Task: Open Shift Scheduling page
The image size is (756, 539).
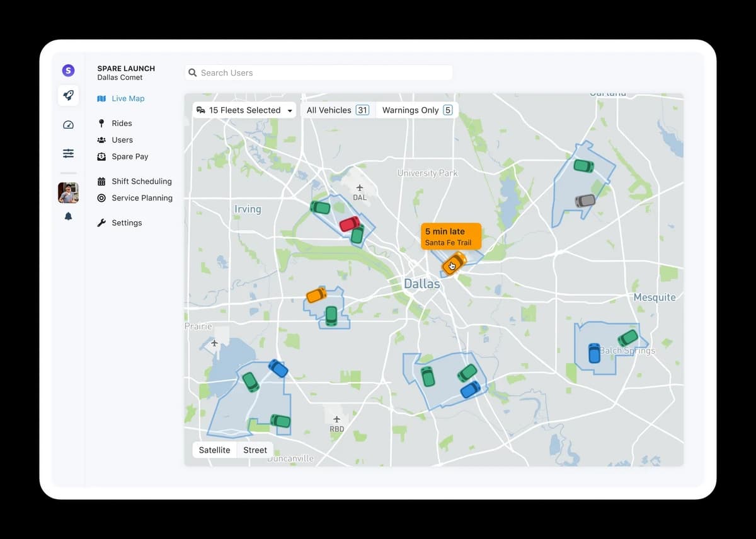Action: [x=141, y=182]
